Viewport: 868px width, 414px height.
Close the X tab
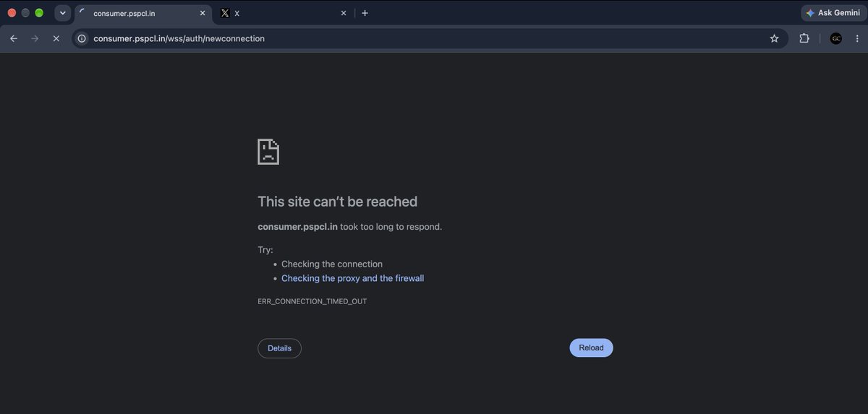(x=343, y=13)
